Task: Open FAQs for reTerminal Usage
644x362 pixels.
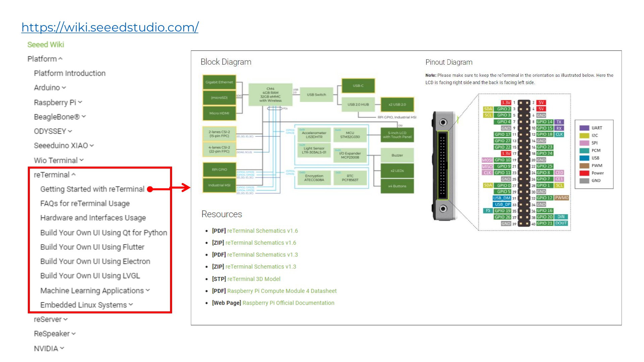Action: (x=85, y=203)
